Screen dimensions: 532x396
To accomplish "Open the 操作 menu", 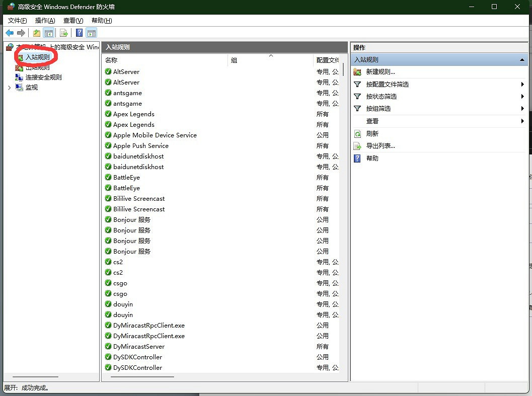I will pyautogui.click(x=45, y=21).
